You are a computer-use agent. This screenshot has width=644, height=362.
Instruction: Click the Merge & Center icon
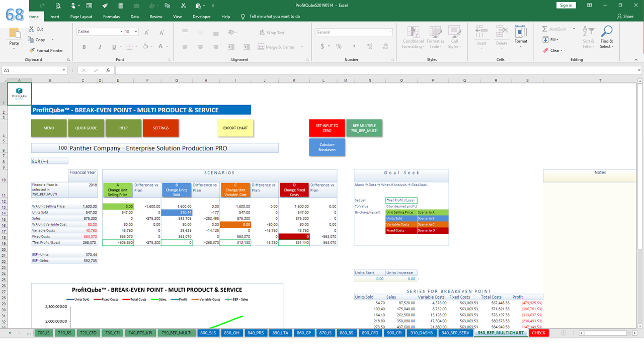click(x=261, y=47)
